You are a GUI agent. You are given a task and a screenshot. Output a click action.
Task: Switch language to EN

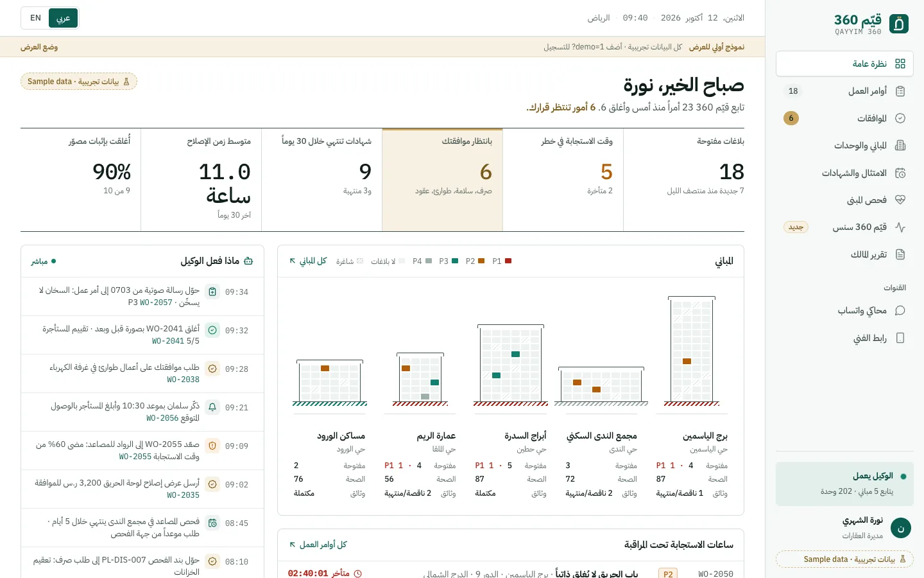point(36,18)
